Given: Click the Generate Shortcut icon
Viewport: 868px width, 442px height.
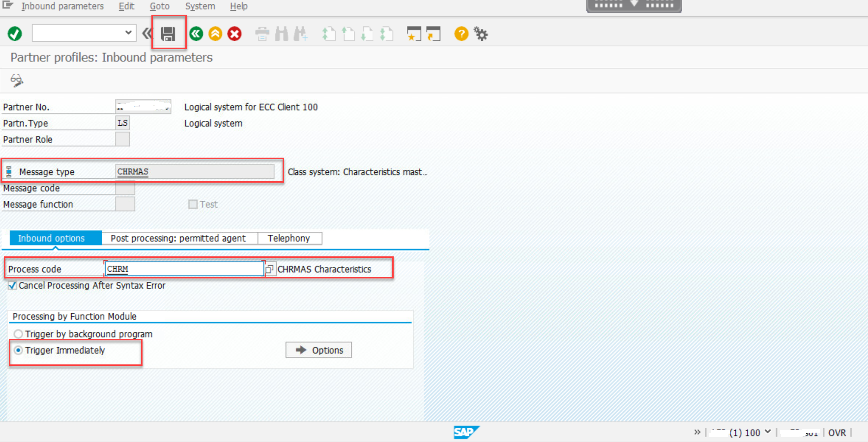Looking at the screenshot, I should click(x=434, y=34).
